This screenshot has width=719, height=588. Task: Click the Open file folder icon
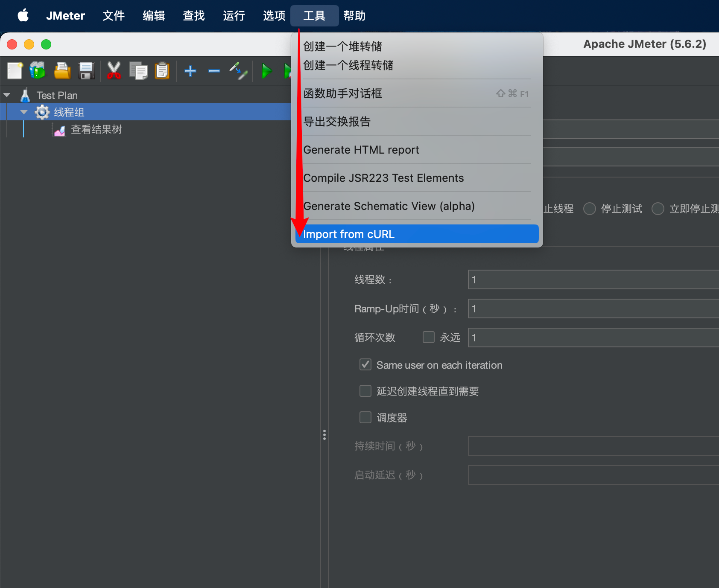click(62, 71)
